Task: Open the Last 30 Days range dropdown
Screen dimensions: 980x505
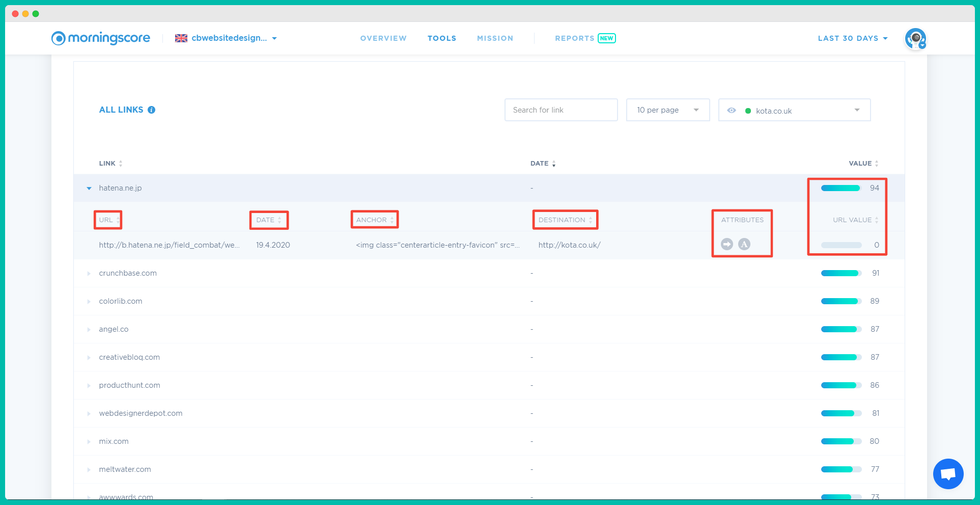Action: (x=853, y=38)
